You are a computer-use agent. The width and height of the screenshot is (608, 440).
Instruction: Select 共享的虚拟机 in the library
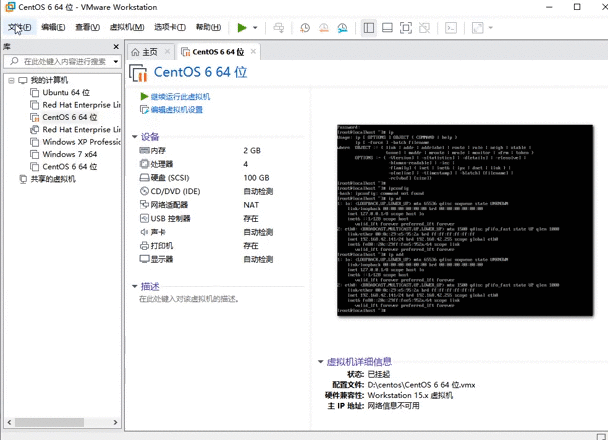coord(53,179)
